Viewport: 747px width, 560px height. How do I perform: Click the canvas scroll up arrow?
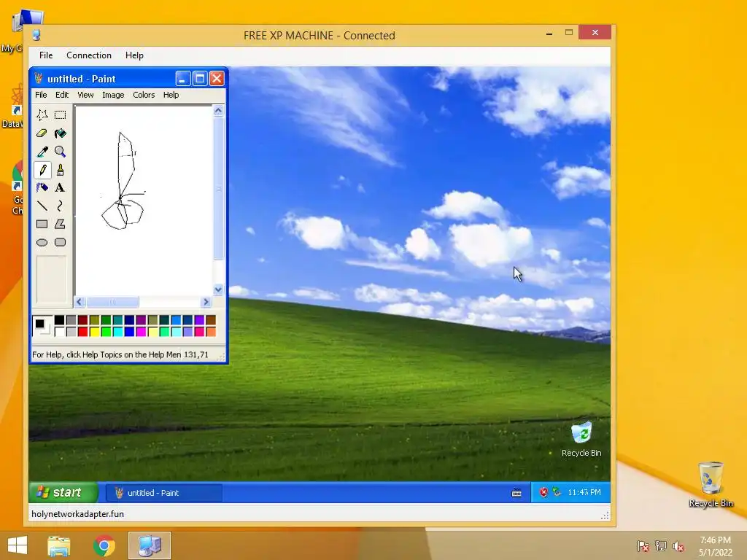(218, 111)
